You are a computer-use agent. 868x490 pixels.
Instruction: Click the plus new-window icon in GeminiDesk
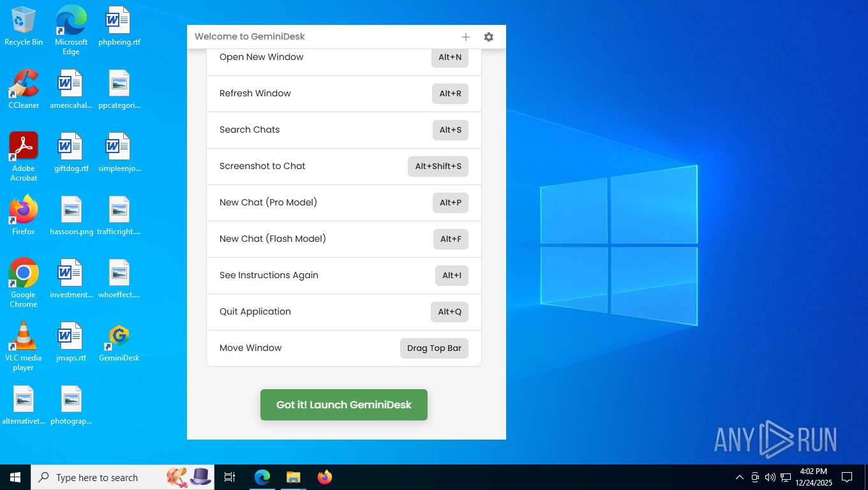466,37
